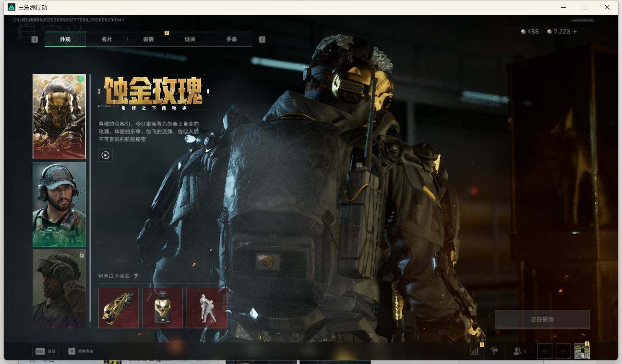Open the help icon beside 包含以下涂装
This screenshot has width=622, height=364.
click(x=136, y=276)
